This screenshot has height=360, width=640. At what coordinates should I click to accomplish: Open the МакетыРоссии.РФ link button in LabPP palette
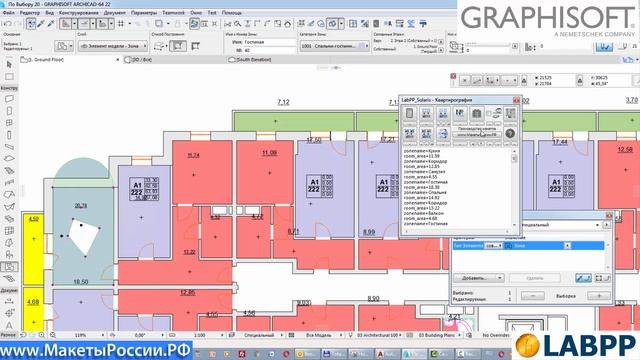click(x=477, y=134)
